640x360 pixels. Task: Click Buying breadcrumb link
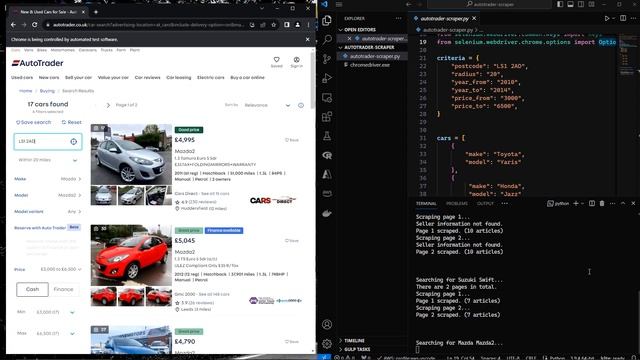pyautogui.click(x=47, y=91)
